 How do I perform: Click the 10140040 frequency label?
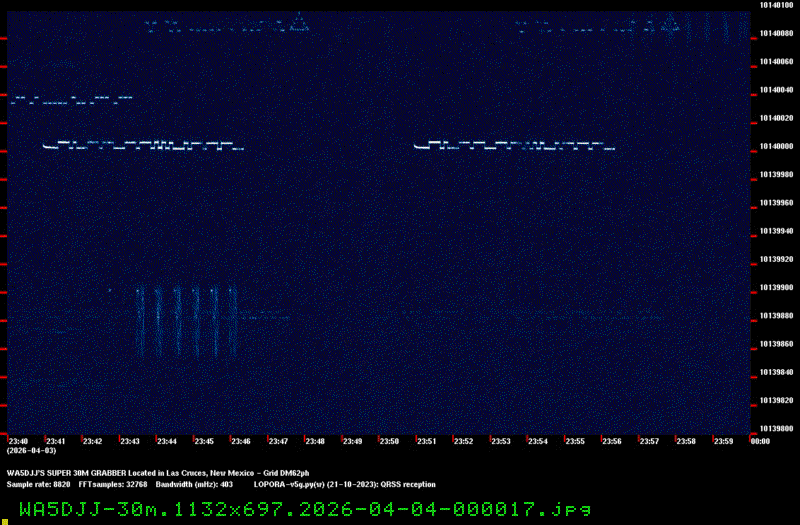(776, 90)
